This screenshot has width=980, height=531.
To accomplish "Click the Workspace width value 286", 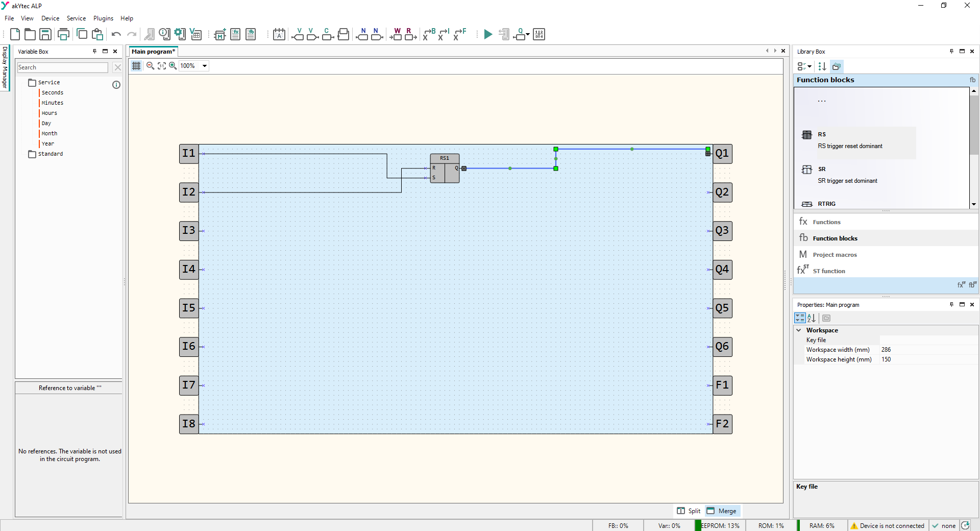I will (x=928, y=350).
